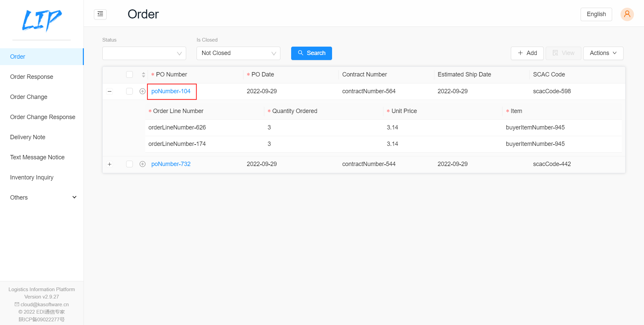Image resolution: width=644 pixels, height=325 pixels.
Task: Click the envelope icon beside the email address
Action: tap(17, 304)
